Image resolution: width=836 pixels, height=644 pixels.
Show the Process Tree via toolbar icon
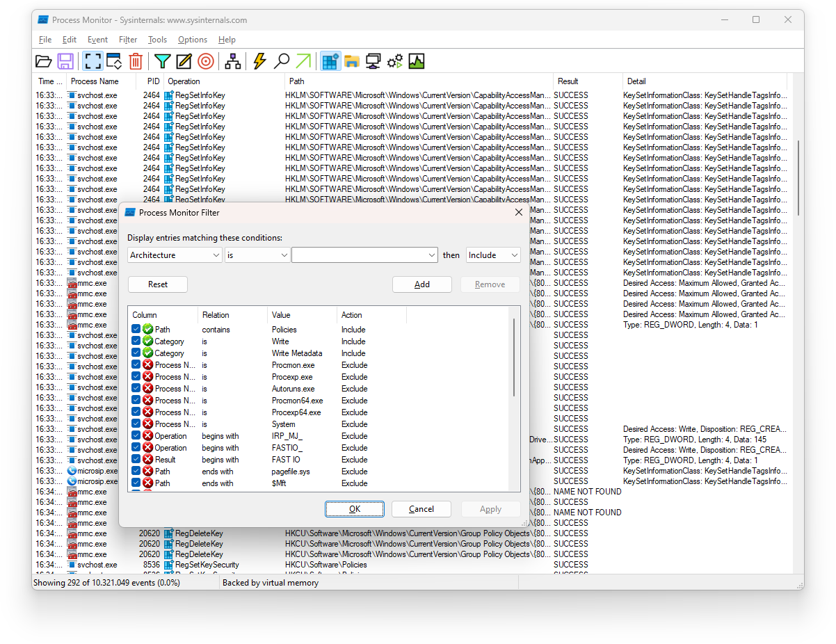(x=233, y=61)
